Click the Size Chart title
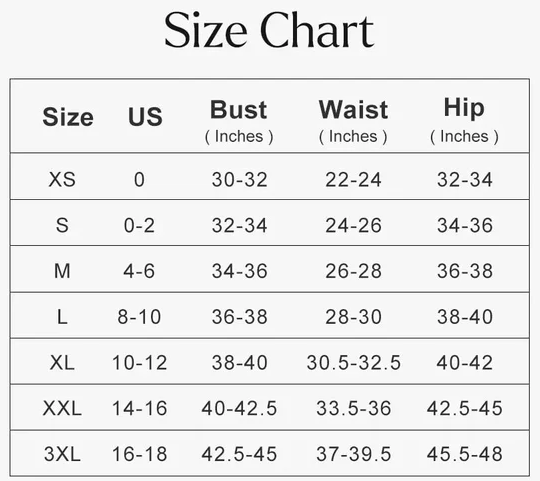Image resolution: width=540 pixels, height=481 pixels. (269, 30)
